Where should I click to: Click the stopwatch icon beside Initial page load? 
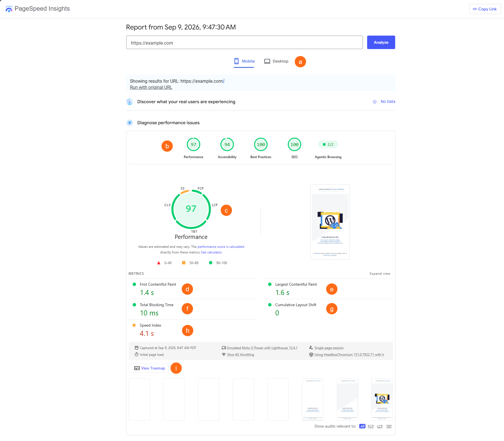(137, 354)
